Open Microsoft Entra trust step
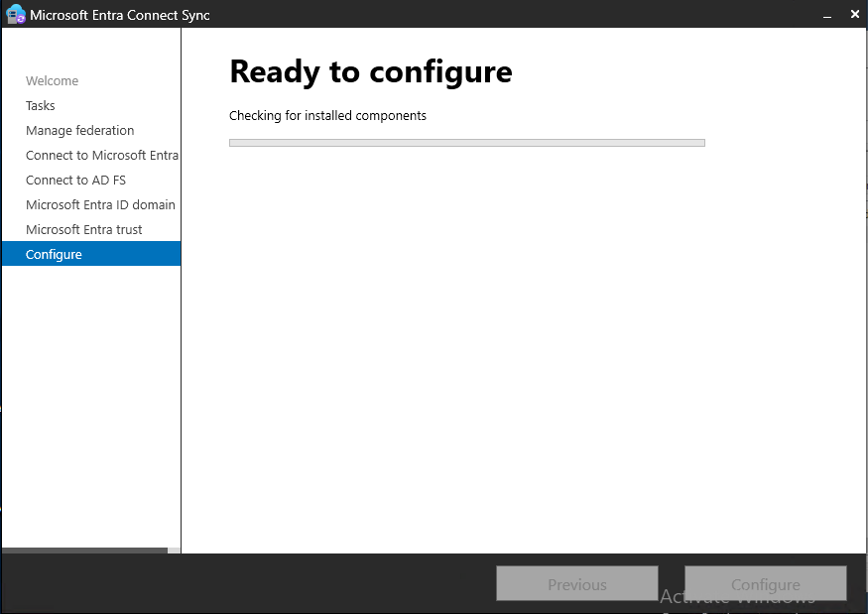 point(83,230)
